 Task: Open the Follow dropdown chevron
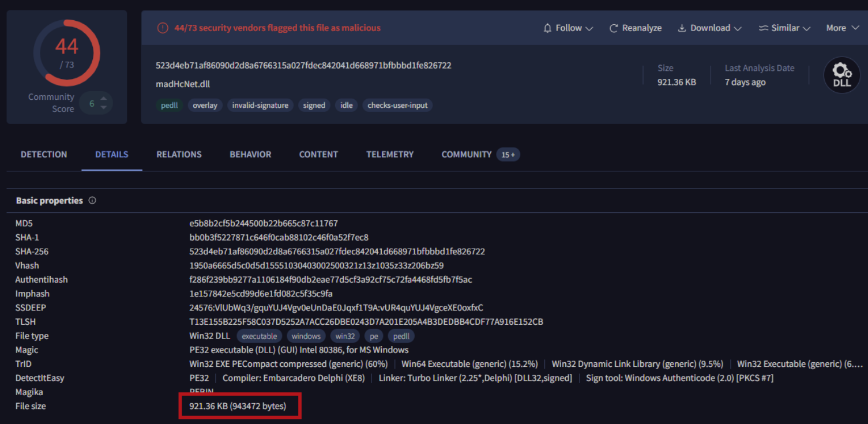[589, 29]
